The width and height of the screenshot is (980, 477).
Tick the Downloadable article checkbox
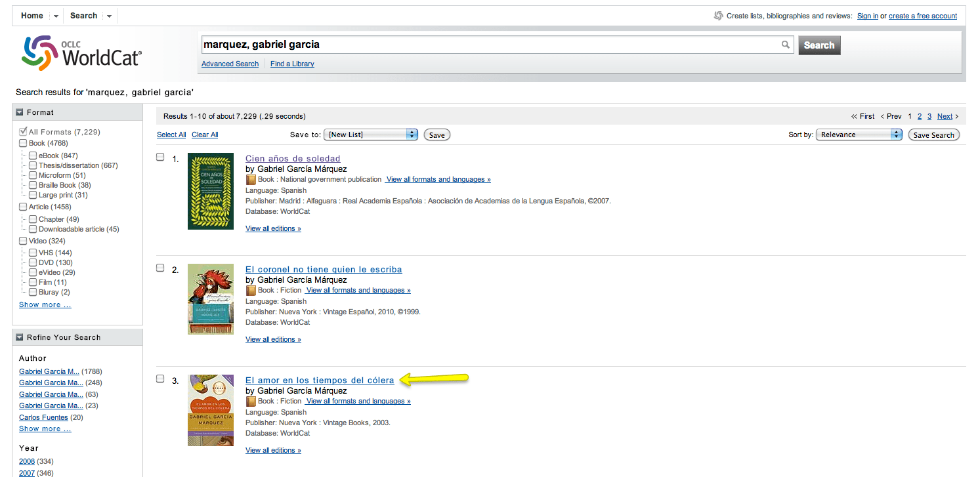33,229
